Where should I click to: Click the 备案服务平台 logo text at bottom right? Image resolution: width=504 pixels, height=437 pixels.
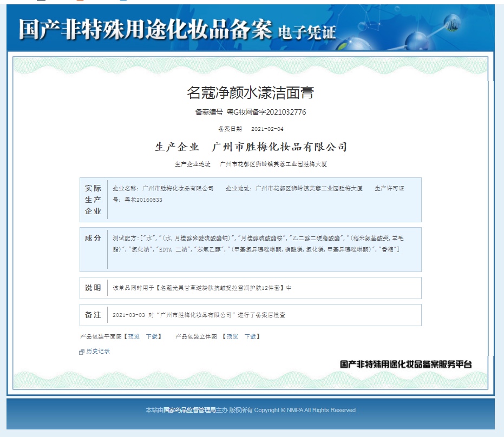pyautogui.click(x=405, y=365)
